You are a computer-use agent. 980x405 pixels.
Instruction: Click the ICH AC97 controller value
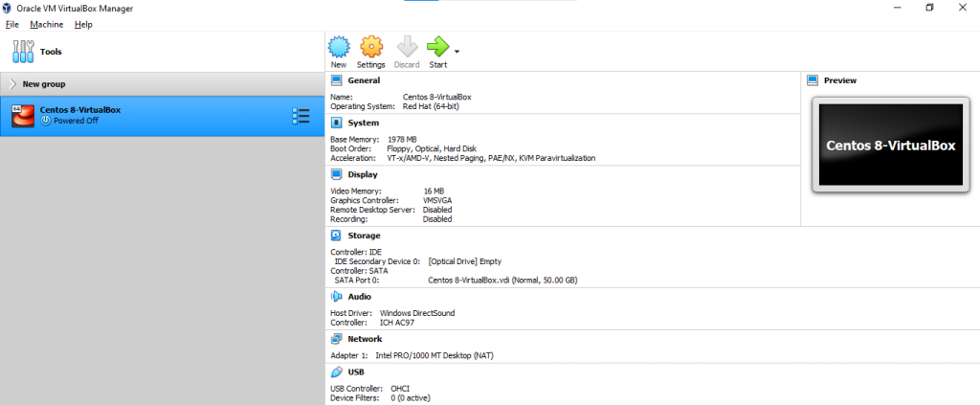coord(397,323)
